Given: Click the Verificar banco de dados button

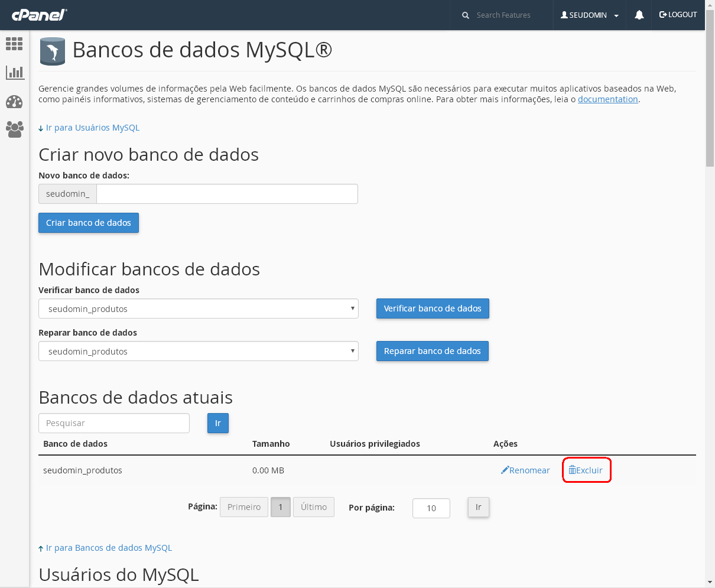Looking at the screenshot, I should point(433,308).
